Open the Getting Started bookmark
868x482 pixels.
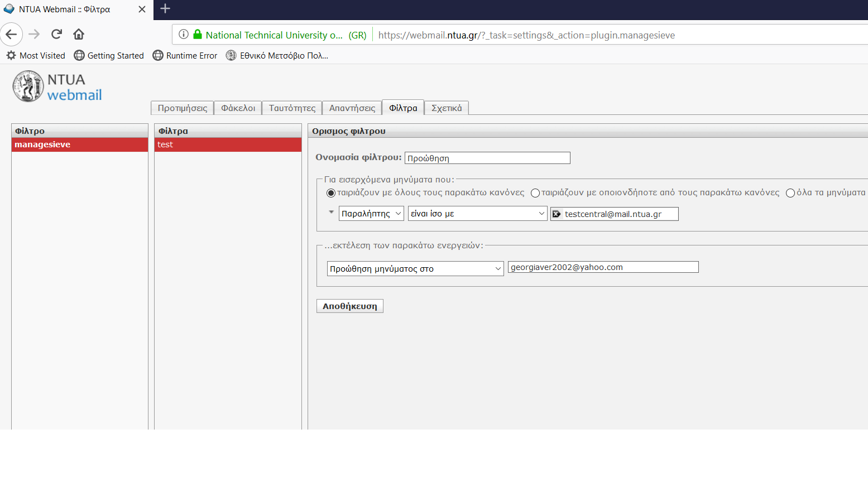click(x=109, y=55)
